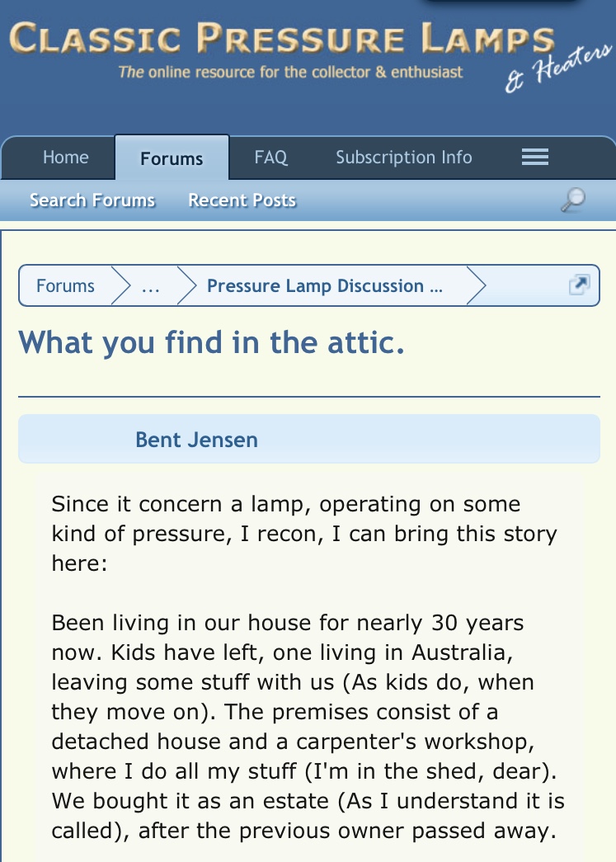View Recent Posts
The height and width of the screenshot is (862, 616).
[x=242, y=200]
